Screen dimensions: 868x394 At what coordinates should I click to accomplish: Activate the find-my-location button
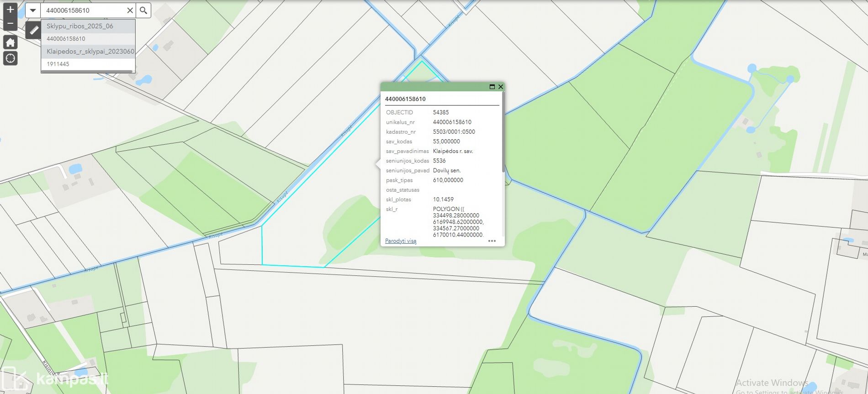10,58
